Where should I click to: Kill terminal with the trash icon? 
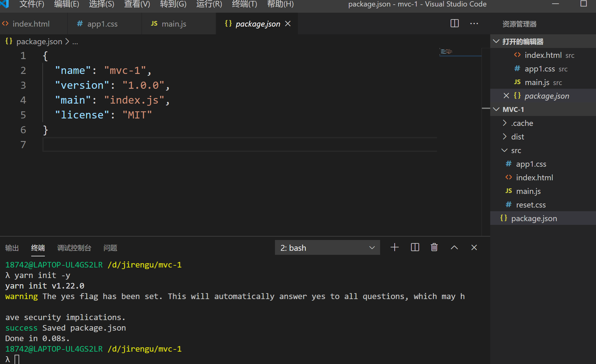pos(434,247)
